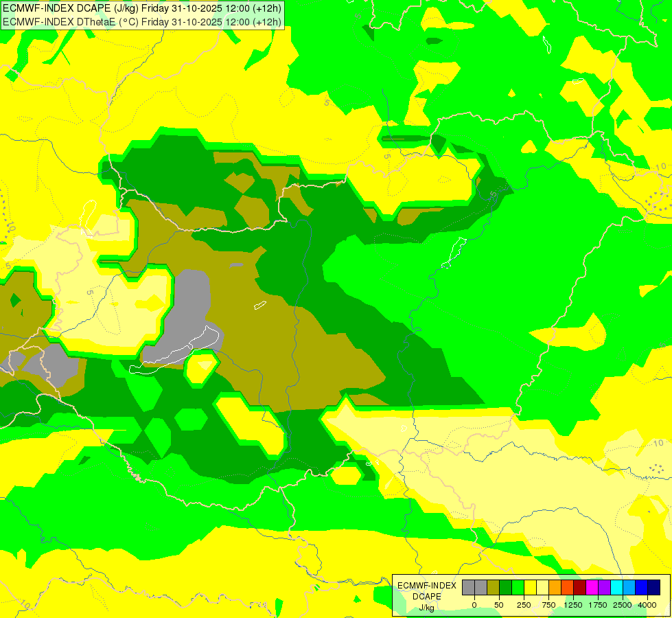Click ECMWF-INDEX text inside the legend box

pos(427,586)
